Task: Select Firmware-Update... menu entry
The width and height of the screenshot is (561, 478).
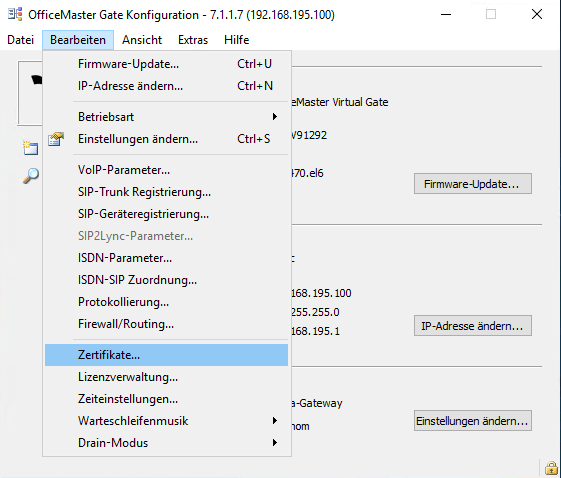Action: pyautogui.click(x=166, y=64)
